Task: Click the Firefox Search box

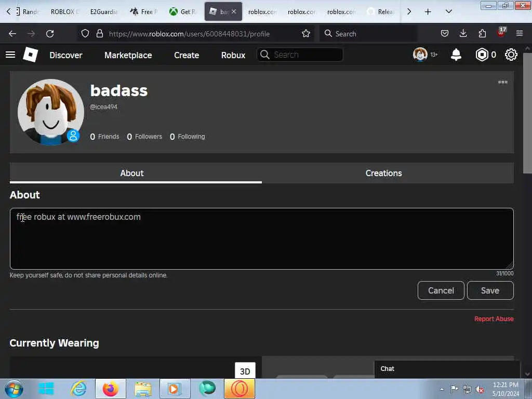Action: [x=368, y=34]
